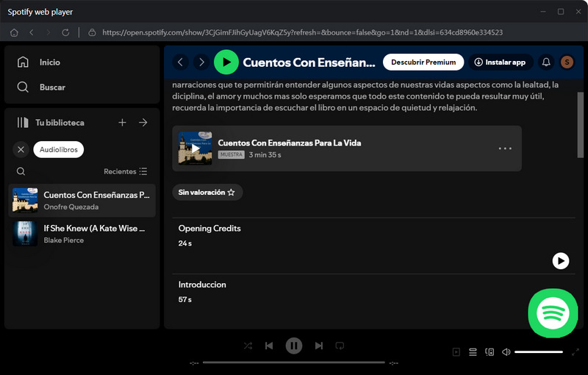
Task: Click Instalar app button
Action: coord(501,63)
